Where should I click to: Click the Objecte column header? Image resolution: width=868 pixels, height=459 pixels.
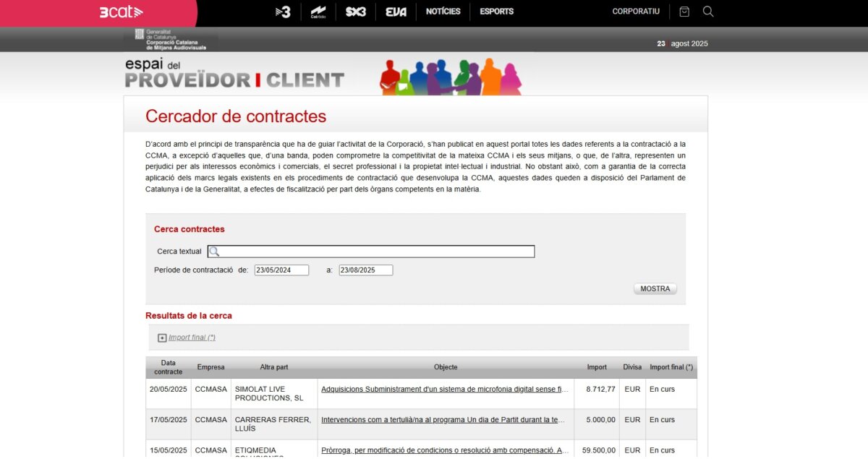click(446, 367)
